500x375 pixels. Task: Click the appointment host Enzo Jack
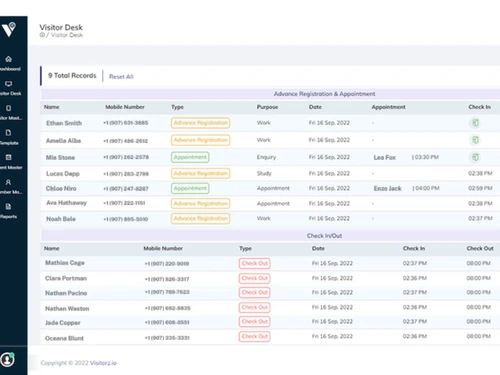click(387, 188)
